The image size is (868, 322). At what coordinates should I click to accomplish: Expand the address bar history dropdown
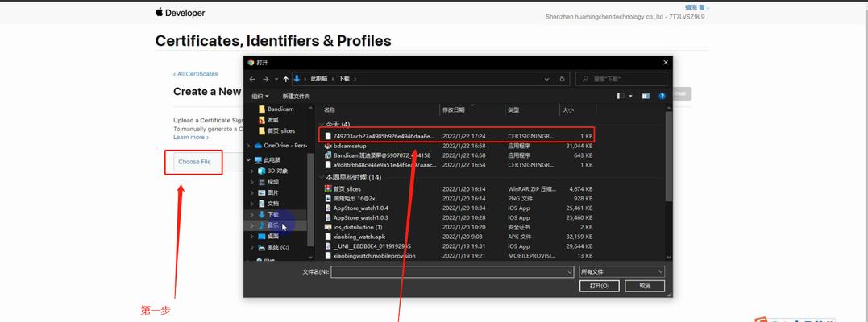click(547, 79)
